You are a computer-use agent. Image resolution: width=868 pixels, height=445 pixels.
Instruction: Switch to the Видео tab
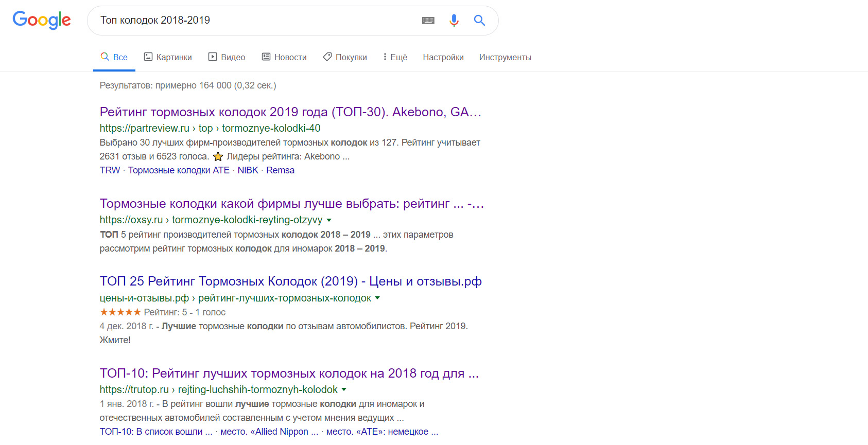(x=227, y=57)
